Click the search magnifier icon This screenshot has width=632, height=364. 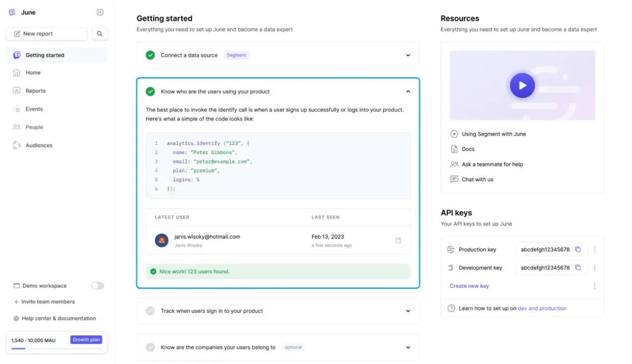click(99, 34)
